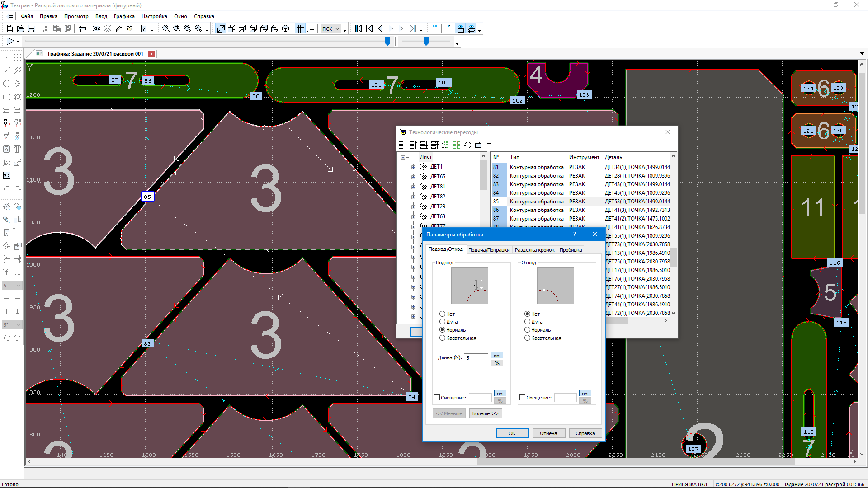
Task: Open the Настройка menu
Action: click(154, 16)
